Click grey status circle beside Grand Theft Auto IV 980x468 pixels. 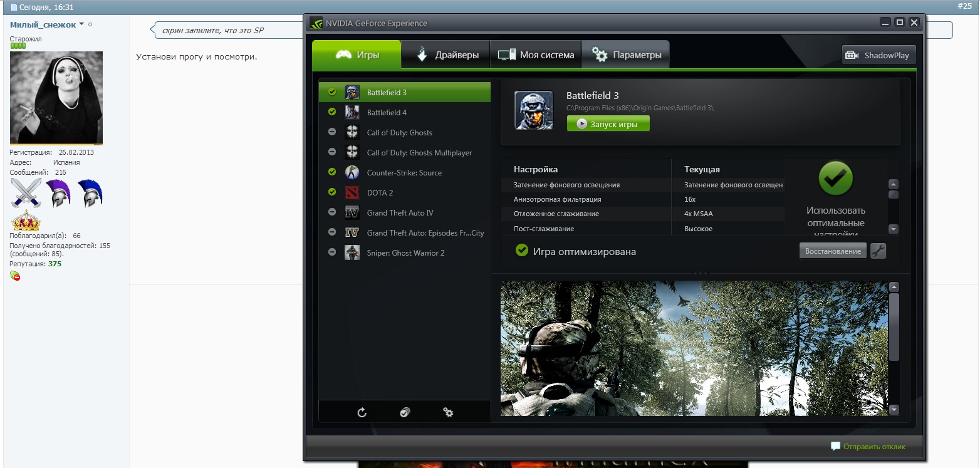pos(332,213)
